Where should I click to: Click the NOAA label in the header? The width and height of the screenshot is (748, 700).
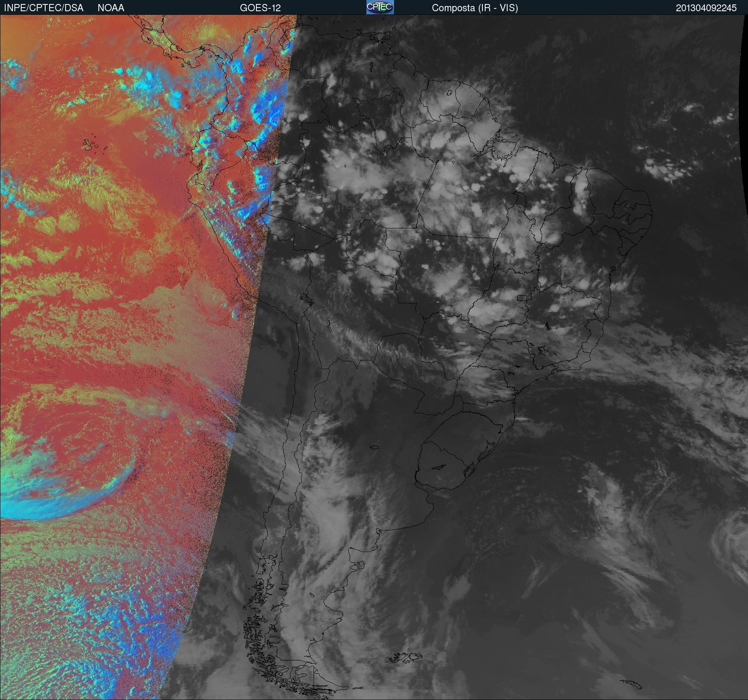[x=111, y=8]
